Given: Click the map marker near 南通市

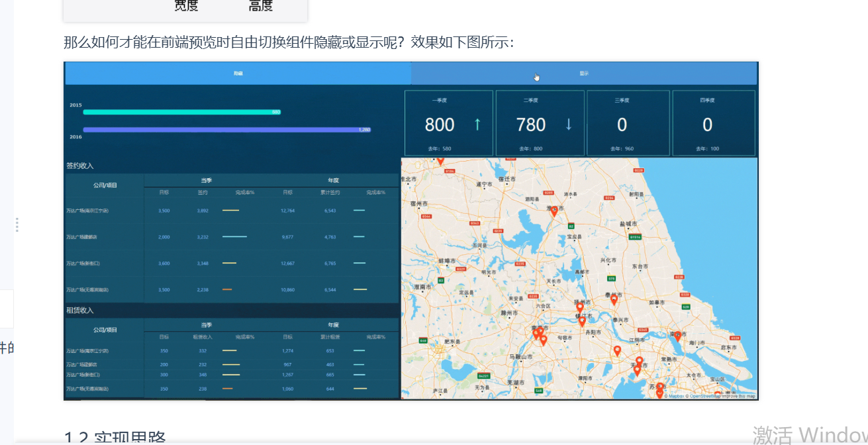Looking at the screenshot, I should 677,336.
